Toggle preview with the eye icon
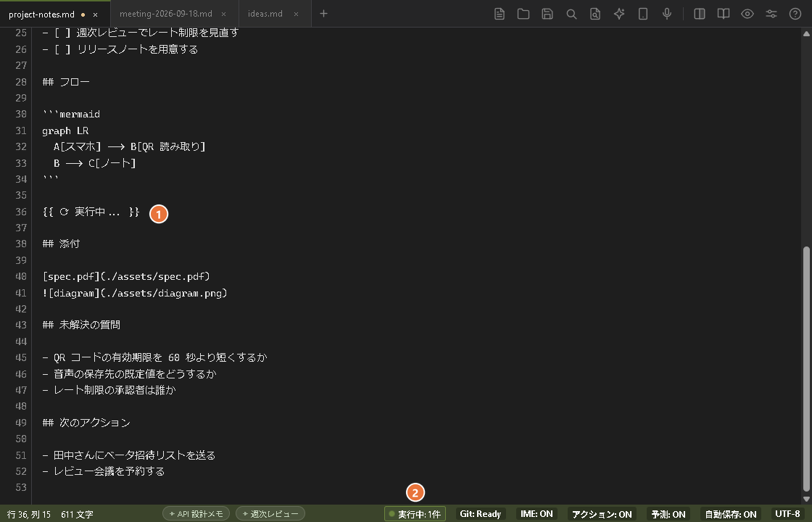The width and height of the screenshot is (812, 522). click(x=747, y=14)
